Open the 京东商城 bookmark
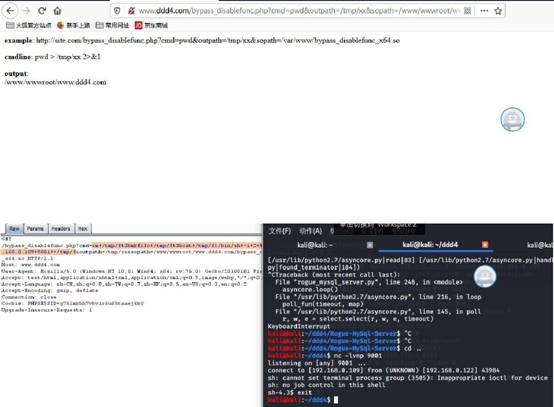The width and height of the screenshot is (554, 407). tap(151, 25)
